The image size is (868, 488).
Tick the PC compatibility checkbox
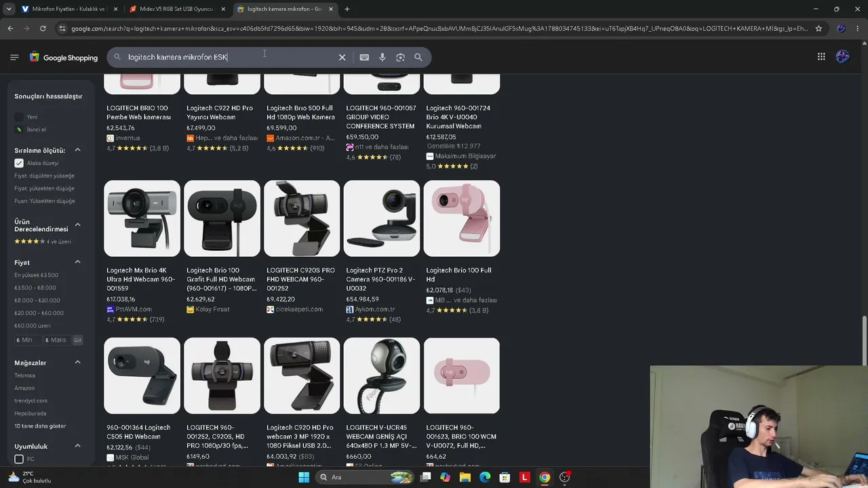point(19,459)
